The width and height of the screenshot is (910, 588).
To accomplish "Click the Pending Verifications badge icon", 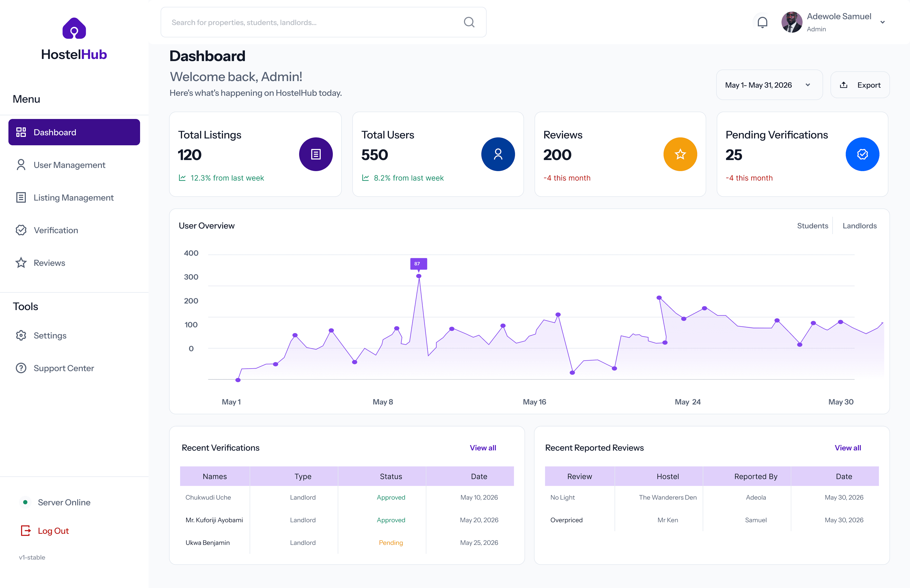I will click(862, 154).
